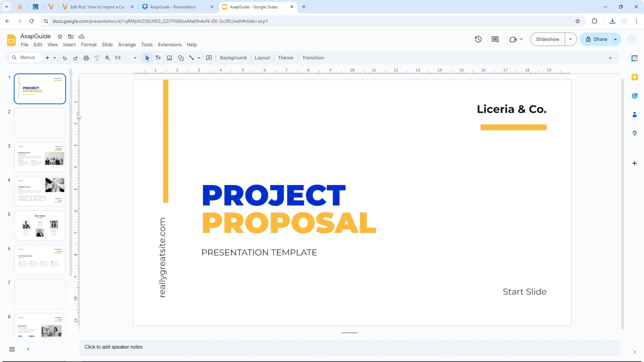Bookmark this page star icon
Screen dimensions: 644x362
(577, 21)
